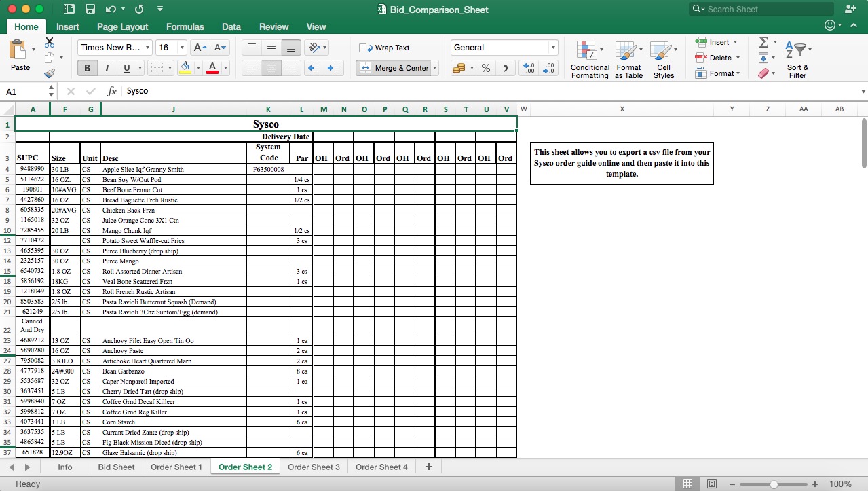
Task: Apply the Fill Color bucket icon
Action: click(185, 68)
